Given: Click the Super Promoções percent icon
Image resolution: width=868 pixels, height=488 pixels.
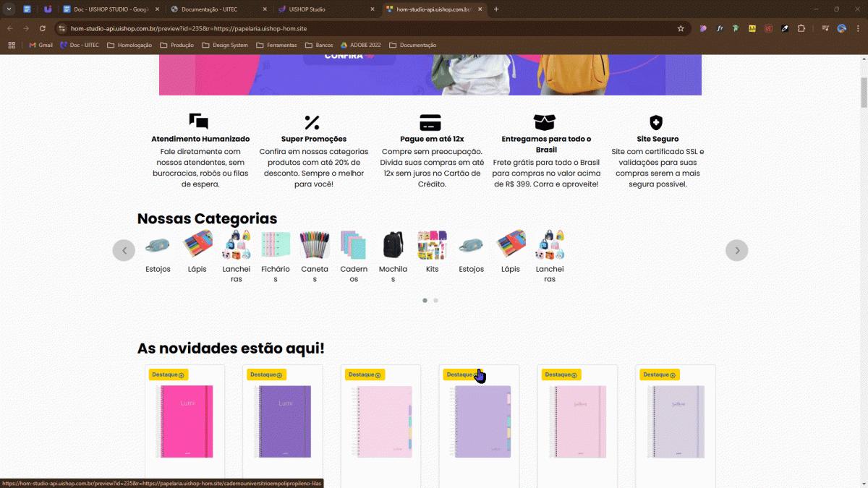Looking at the screenshot, I should 312,122.
